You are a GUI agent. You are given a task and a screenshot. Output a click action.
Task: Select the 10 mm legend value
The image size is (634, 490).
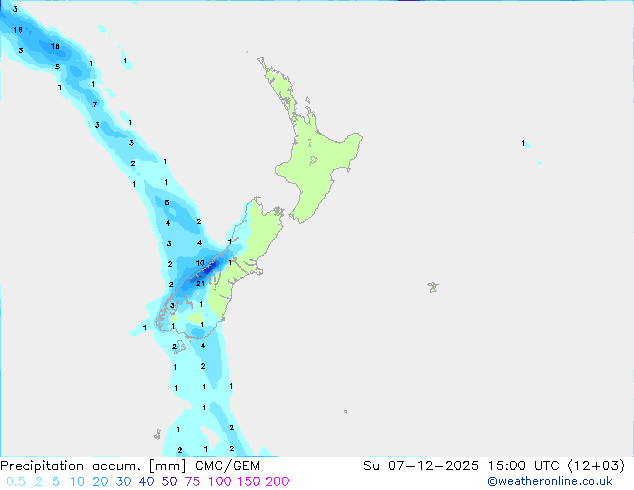click(77, 482)
